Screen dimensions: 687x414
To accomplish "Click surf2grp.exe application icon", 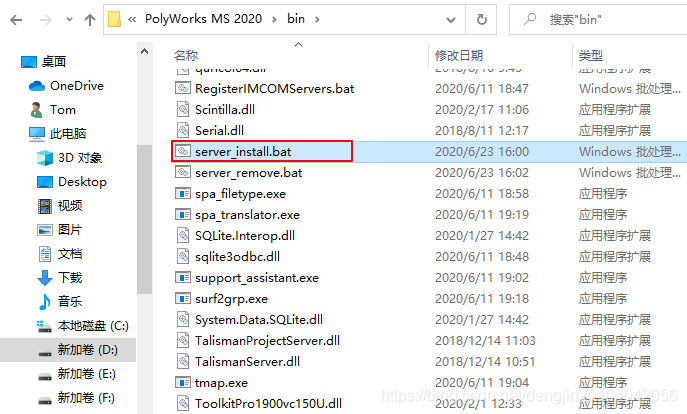I will 183,298.
